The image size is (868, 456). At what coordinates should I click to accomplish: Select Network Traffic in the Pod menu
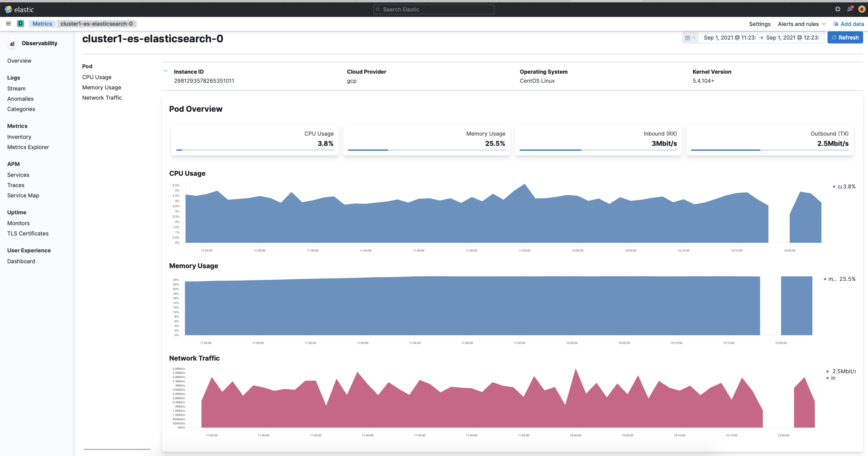[102, 98]
